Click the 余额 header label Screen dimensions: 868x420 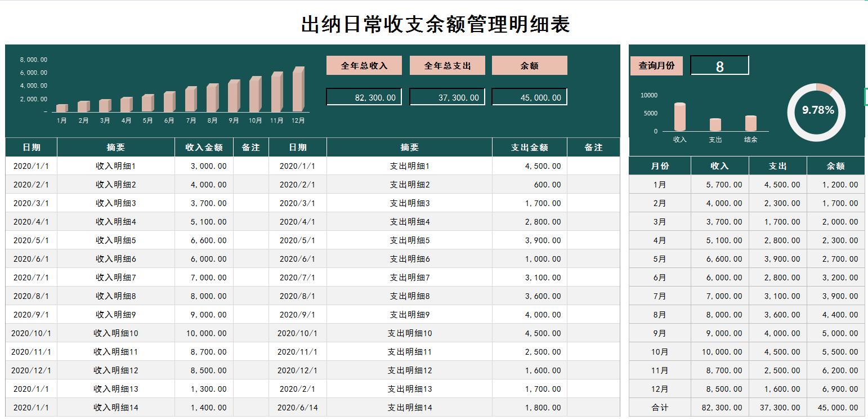[x=529, y=65]
